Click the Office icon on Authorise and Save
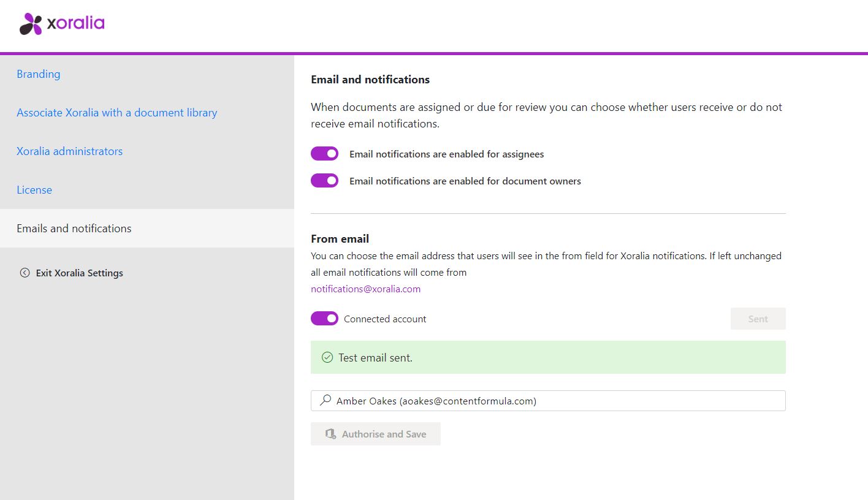Viewport: 868px width, 500px height. coord(330,434)
